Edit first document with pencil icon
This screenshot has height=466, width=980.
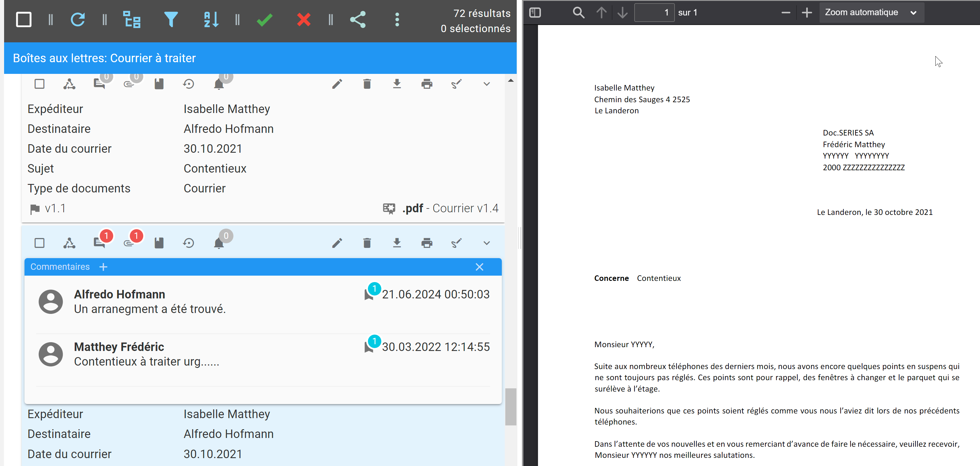pos(337,84)
